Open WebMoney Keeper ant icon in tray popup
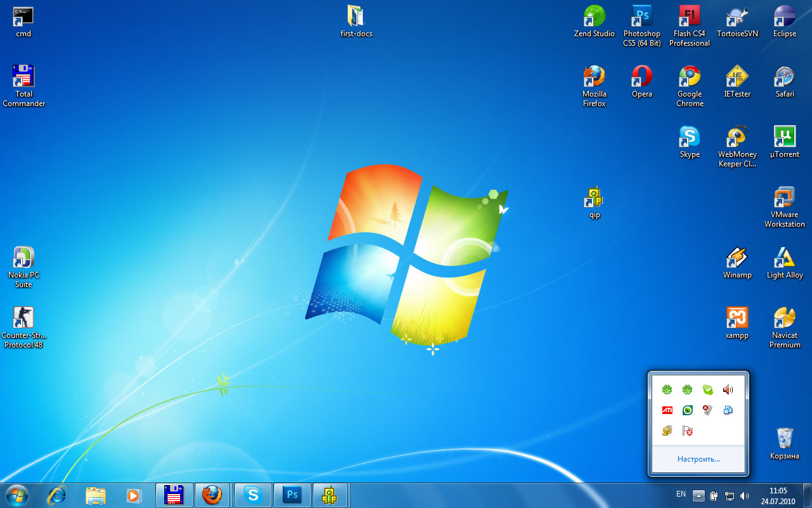The width and height of the screenshot is (812, 508). (667, 431)
